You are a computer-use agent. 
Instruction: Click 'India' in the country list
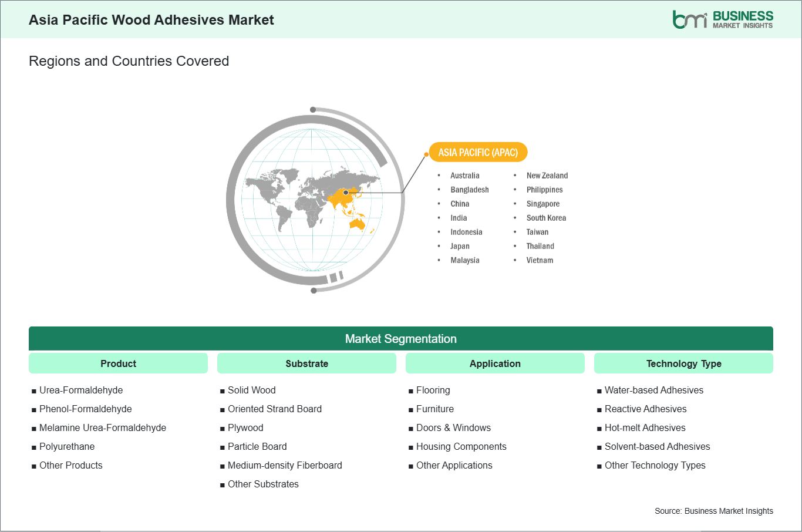click(x=459, y=218)
